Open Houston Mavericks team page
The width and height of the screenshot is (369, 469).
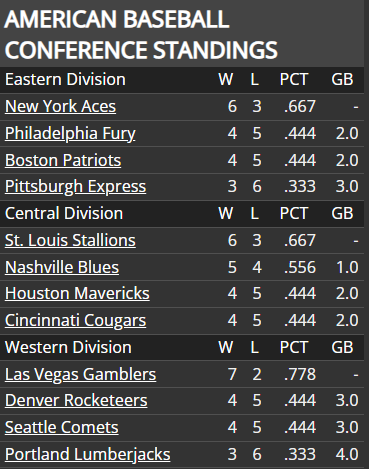coord(77,294)
